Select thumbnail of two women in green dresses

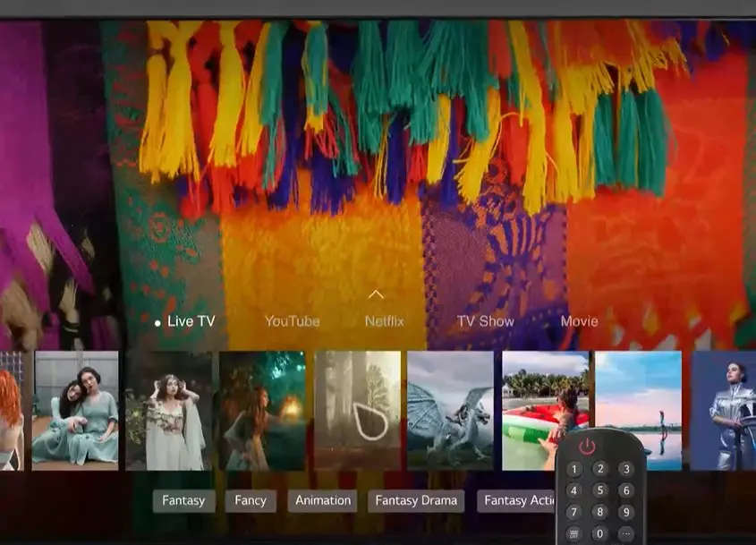(75, 410)
